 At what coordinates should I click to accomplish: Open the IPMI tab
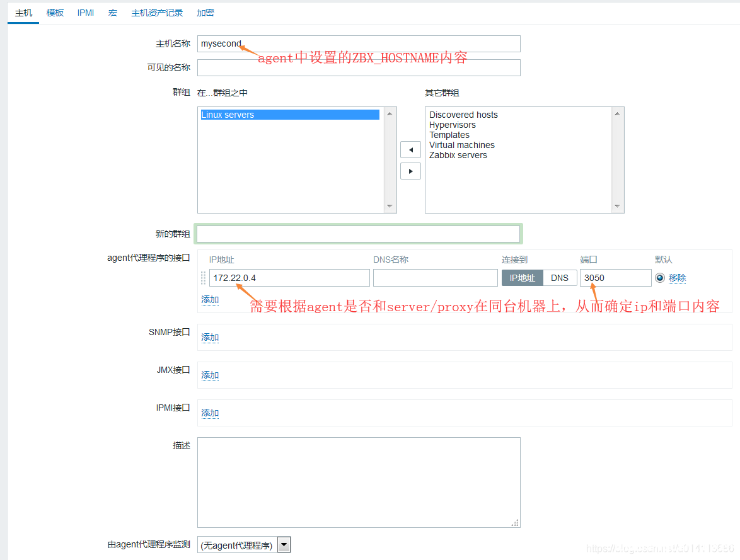tap(85, 12)
